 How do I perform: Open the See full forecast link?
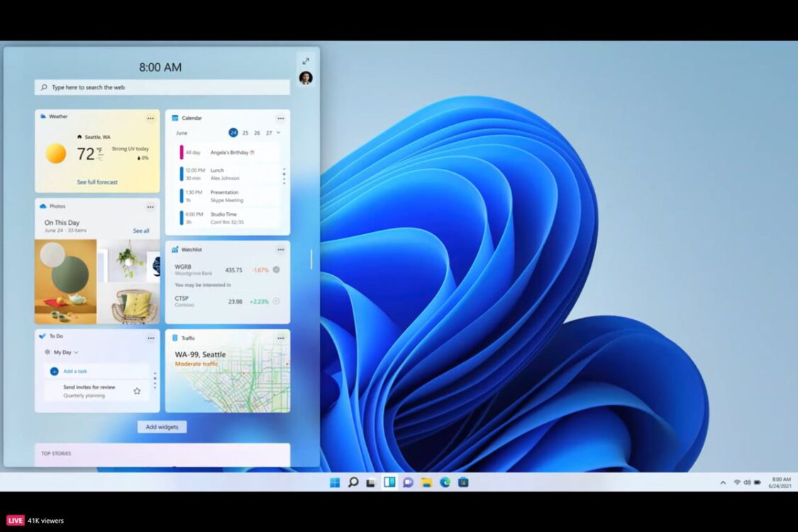pyautogui.click(x=97, y=182)
